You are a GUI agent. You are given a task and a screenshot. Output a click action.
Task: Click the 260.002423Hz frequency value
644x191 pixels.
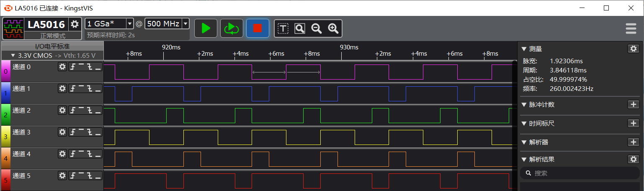(572, 89)
